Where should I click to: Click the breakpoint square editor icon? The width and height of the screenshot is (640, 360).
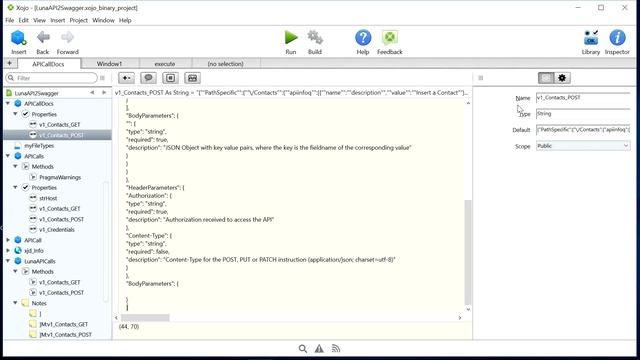pos(171,78)
